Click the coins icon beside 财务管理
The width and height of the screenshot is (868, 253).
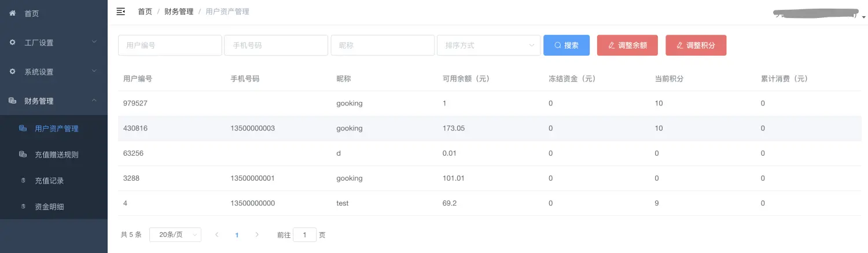tap(13, 101)
